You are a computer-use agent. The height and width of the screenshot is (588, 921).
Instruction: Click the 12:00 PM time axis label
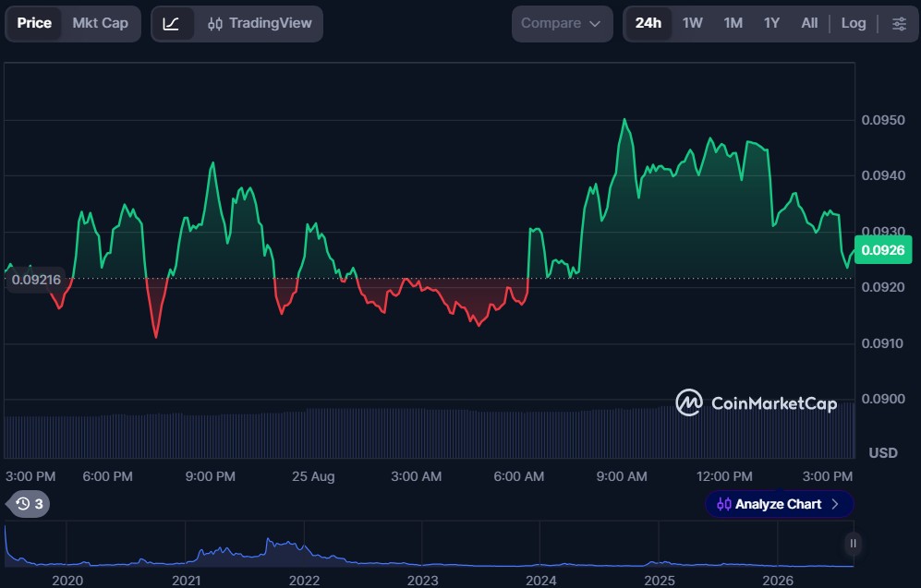click(x=724, y=476)
